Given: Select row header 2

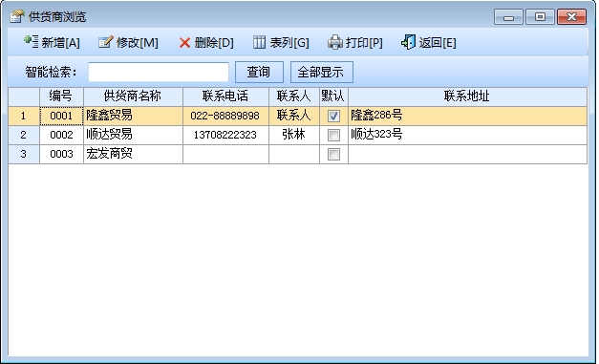Looking at the screenshot, I should tap(24, 135).
